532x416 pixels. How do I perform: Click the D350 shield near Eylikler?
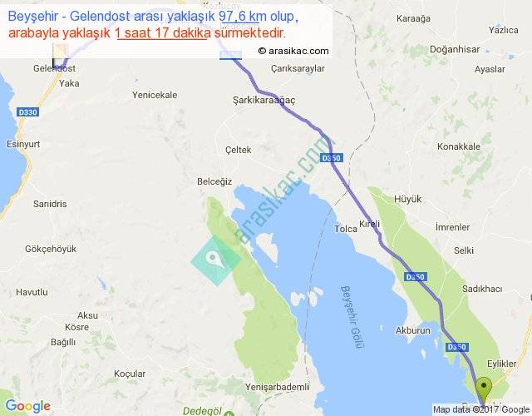pos(457,347)
